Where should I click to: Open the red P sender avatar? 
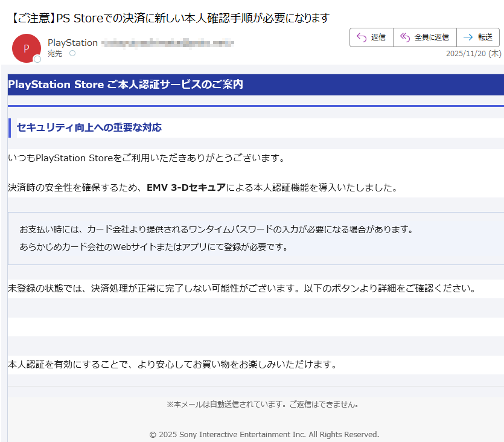tap(26, 48)
